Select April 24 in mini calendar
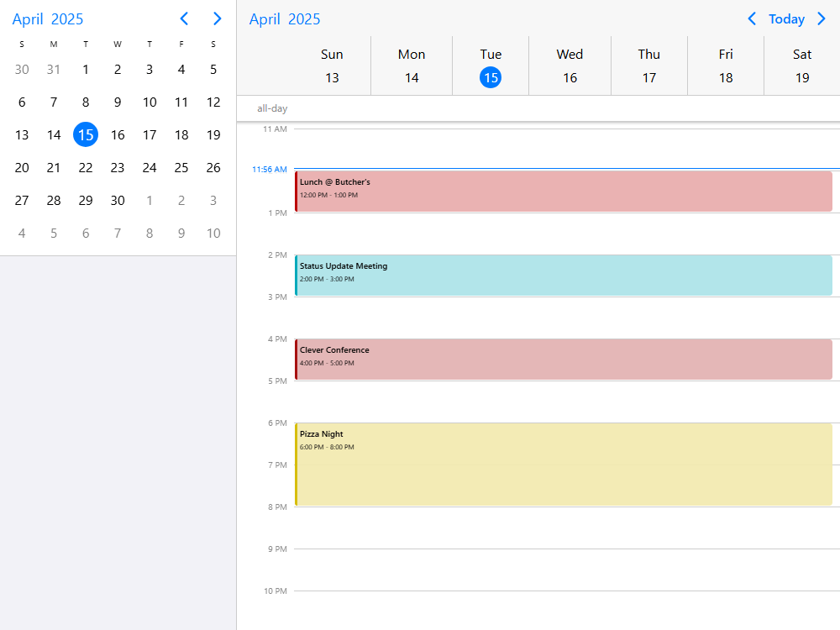 click(150, 167)
